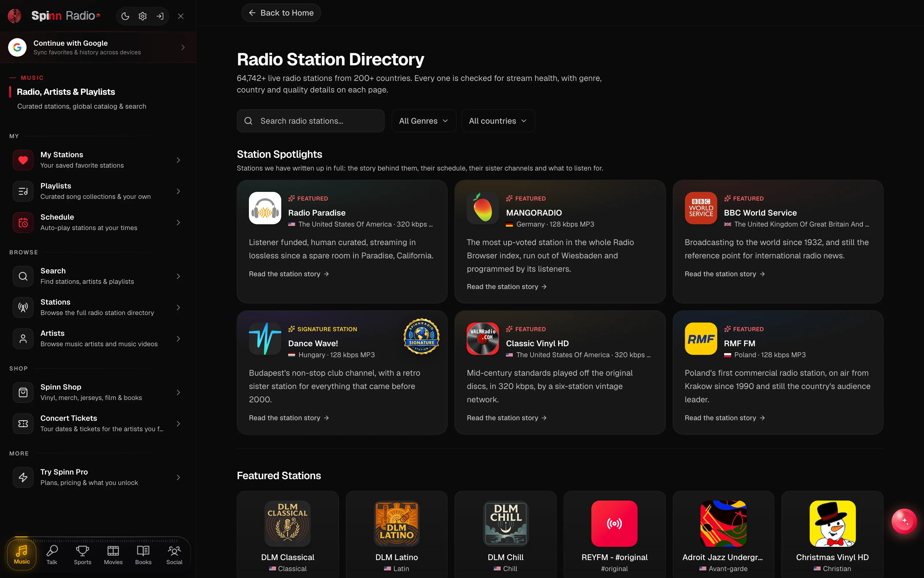The image size is (924, 578).
Task: Click the Classic Vinyl HD station logo
Action: [x=483, y=339]
